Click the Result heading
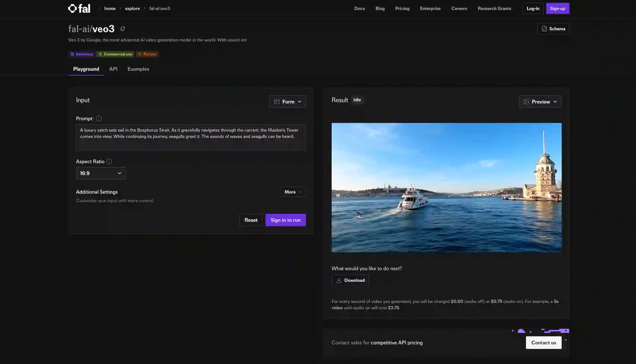 coord(340,100)
